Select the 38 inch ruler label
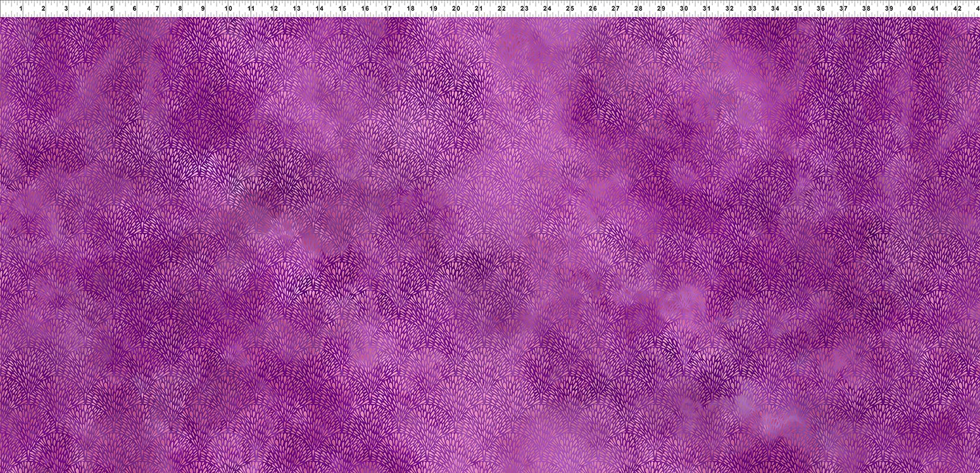The image size is (980, 473). click(x=866, y=9)
